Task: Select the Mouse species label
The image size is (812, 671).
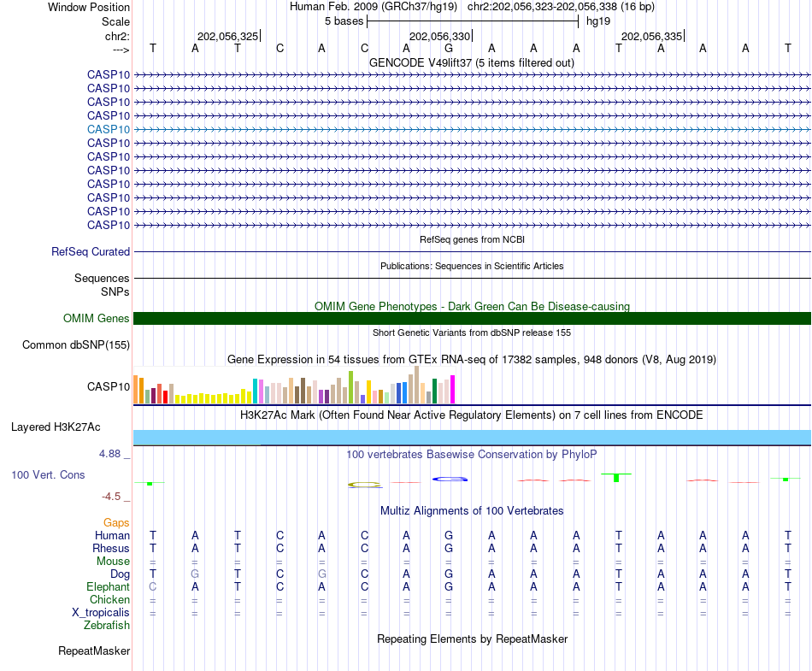Action: tap(113, 562)
